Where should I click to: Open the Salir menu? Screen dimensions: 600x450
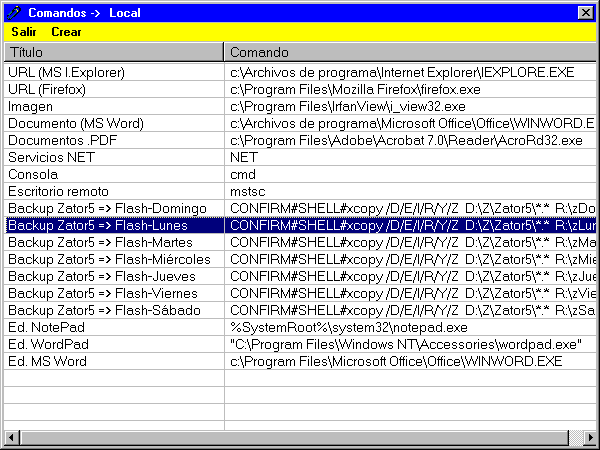click(x=24, y=32)
